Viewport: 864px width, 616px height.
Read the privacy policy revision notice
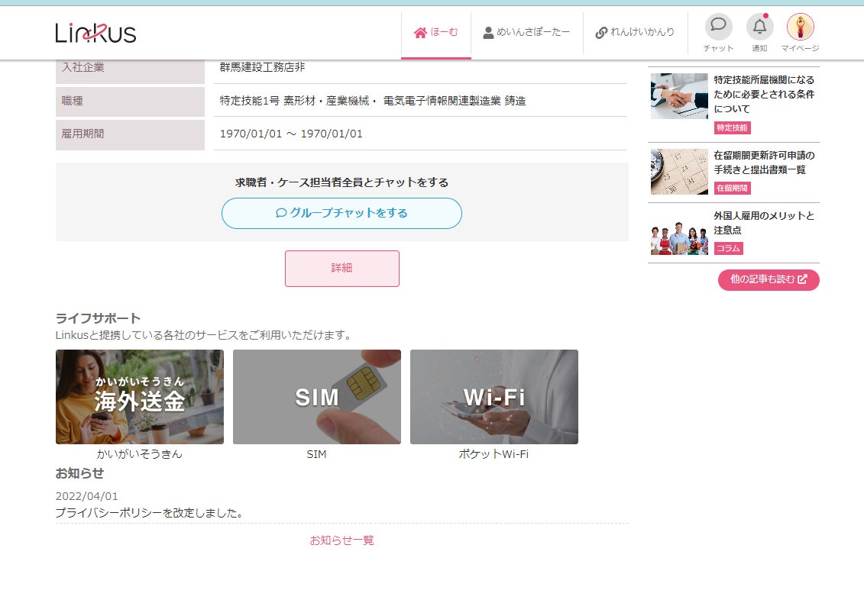[x=149, y=513]
